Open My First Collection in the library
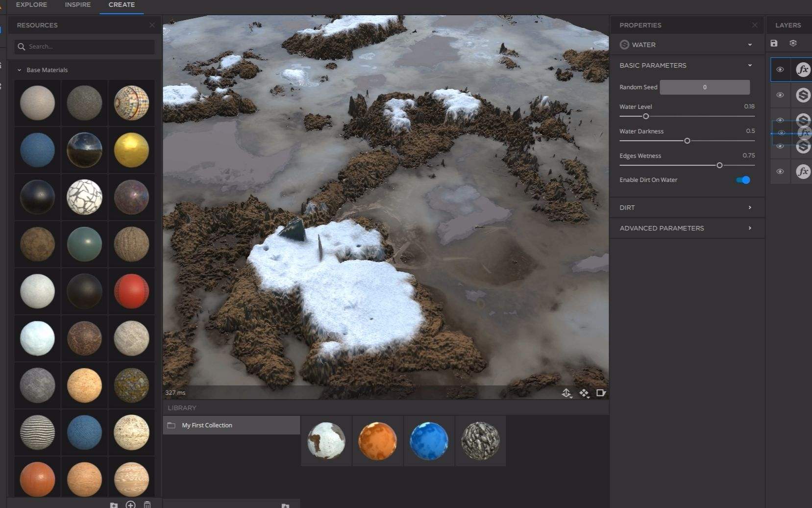 (207, 425)
